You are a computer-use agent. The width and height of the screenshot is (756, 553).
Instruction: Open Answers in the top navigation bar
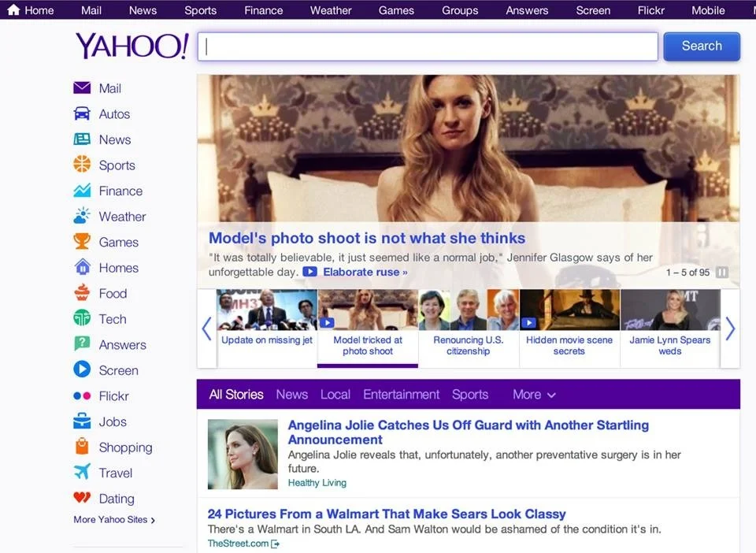[x=527, y=10]
